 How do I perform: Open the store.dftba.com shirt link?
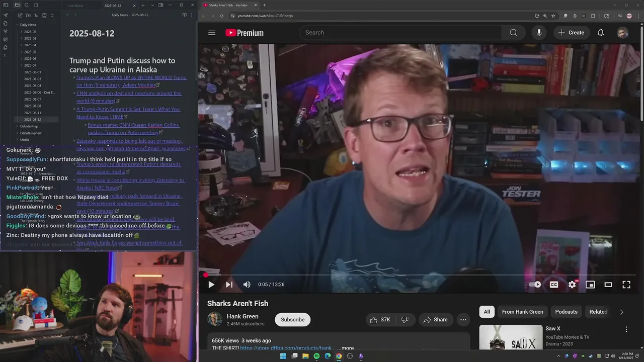(286, 348)
